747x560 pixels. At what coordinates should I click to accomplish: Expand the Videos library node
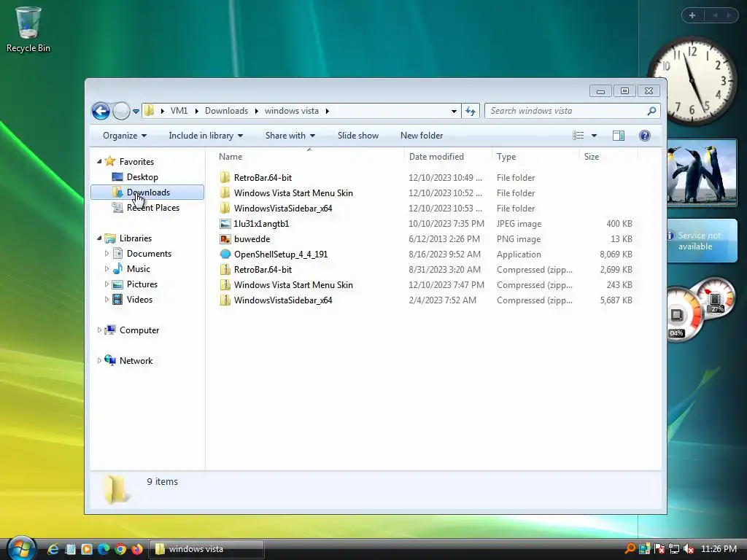(x=107, y=299)
